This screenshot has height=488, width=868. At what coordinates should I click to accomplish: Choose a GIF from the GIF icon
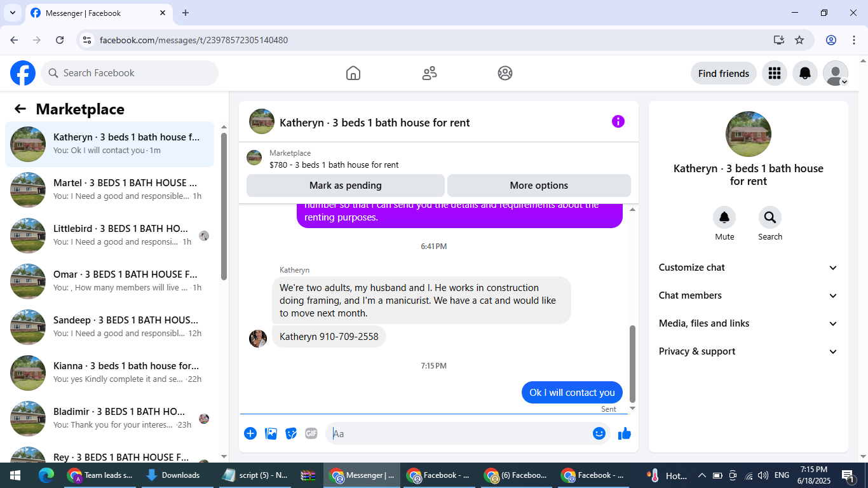coord(311,433)
